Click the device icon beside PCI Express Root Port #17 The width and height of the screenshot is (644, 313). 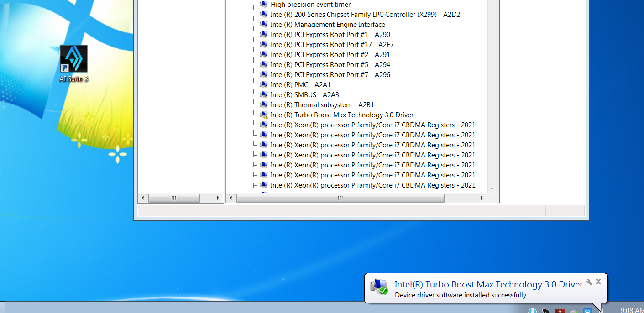click(x=263, y=45)
